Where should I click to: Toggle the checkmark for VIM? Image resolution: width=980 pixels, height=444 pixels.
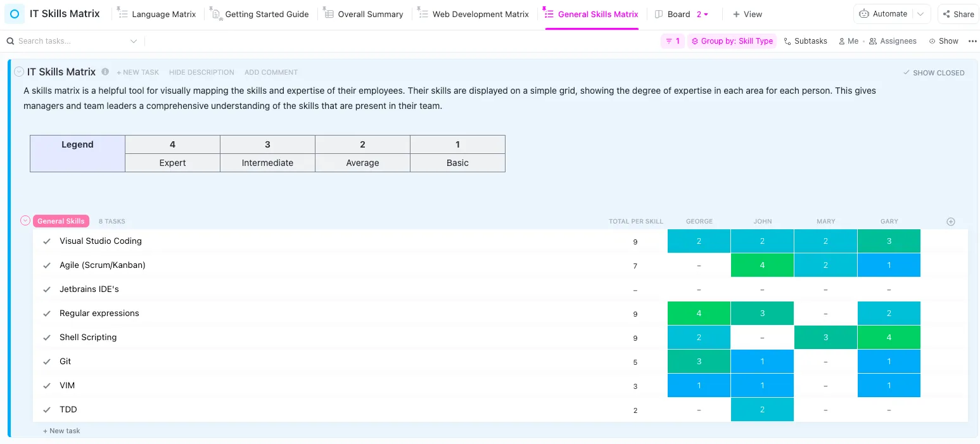coord(46,386)
